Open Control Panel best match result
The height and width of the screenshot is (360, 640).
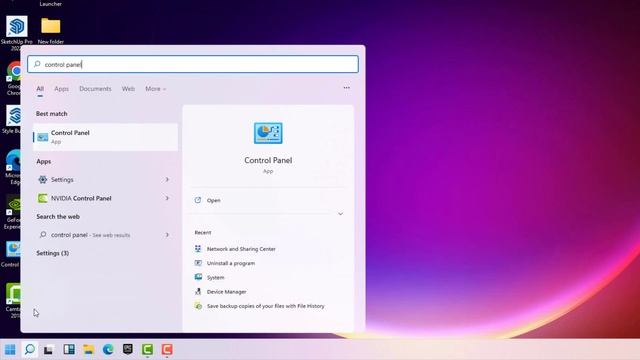coord(105,137)
